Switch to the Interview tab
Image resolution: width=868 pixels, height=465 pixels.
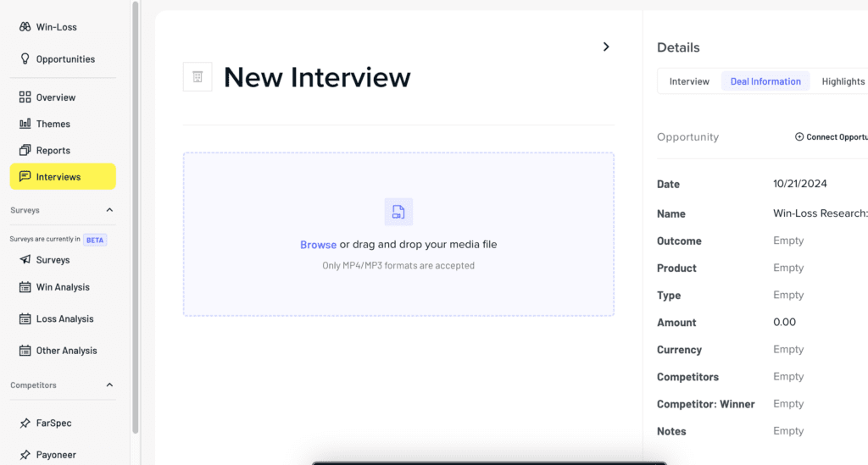[x=689, y=81]
